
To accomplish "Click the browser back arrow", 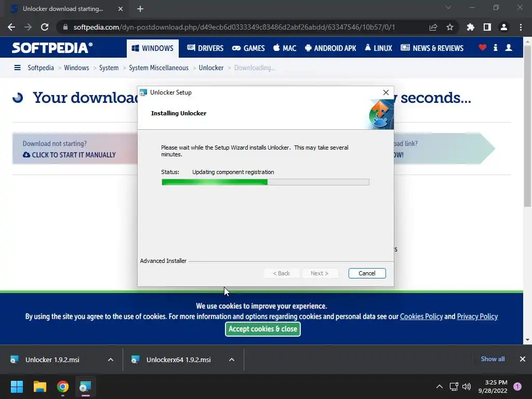I will click(x=11, y=27).
